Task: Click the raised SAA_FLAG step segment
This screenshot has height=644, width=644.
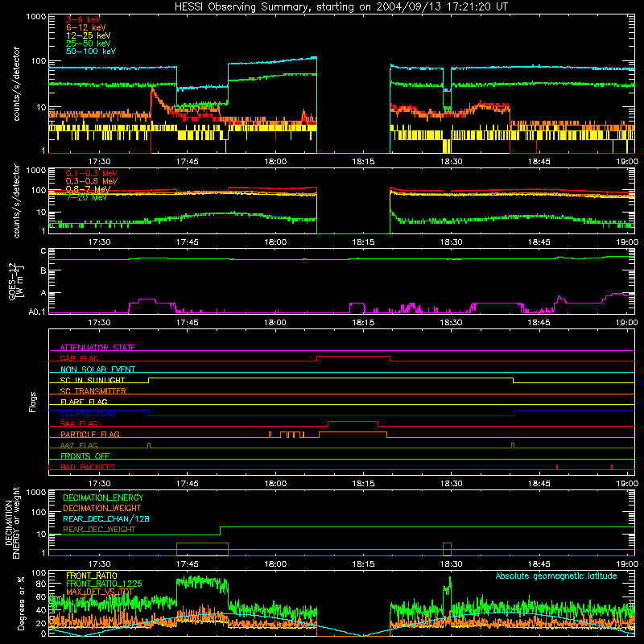Action: point(353,421)
